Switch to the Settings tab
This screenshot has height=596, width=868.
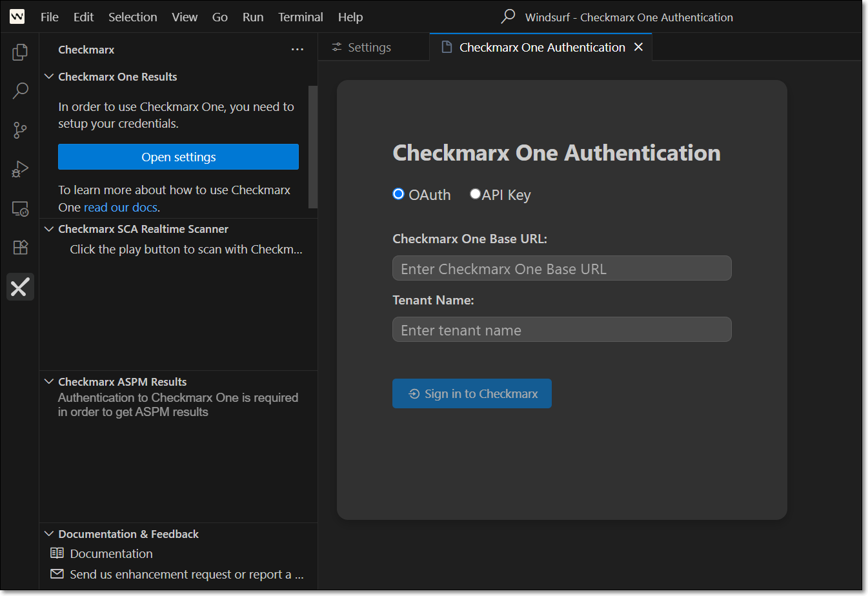point(374,47)
